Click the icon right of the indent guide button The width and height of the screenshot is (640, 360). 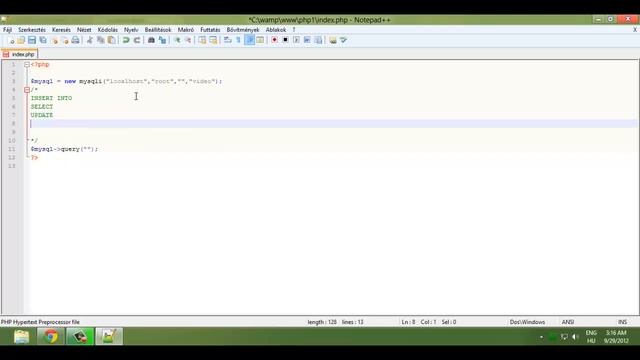[260, 40]
